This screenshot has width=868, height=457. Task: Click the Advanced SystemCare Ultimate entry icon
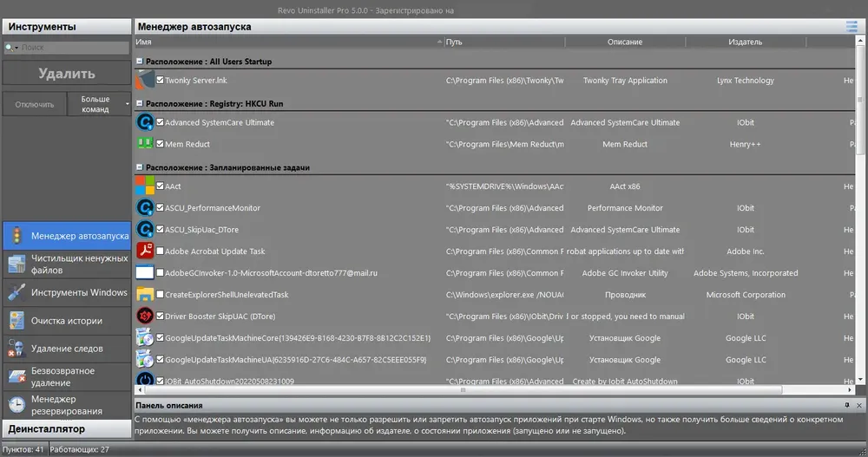pos(145,122)
